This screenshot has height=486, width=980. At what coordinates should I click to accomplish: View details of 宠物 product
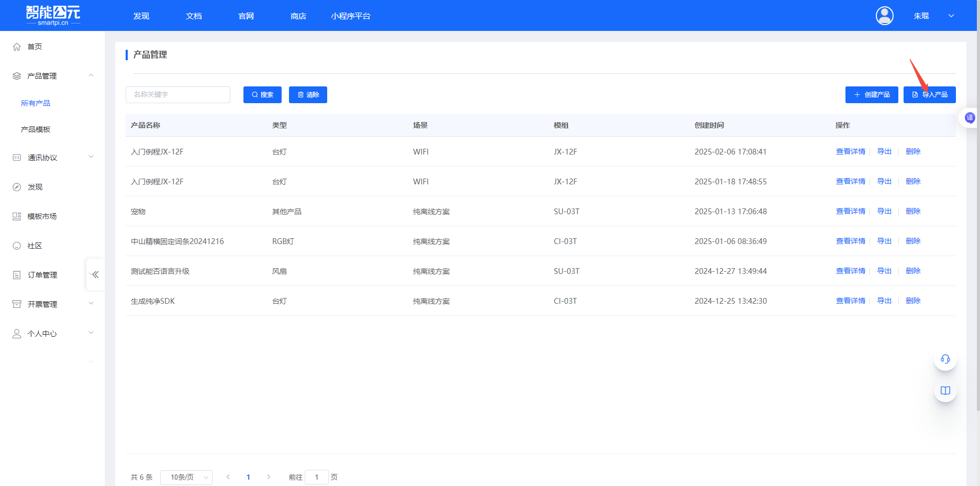point(850,211)
